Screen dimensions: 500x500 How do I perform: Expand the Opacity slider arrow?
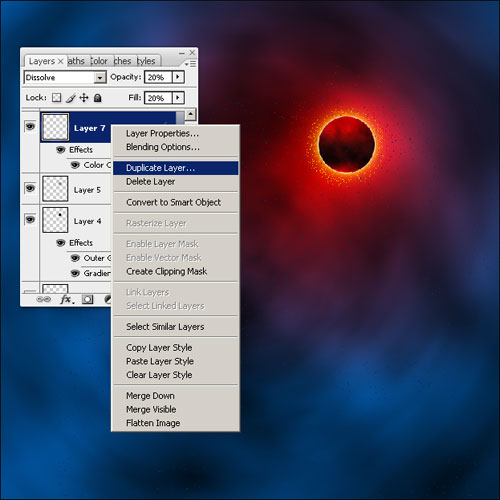[x=178, y=77]
